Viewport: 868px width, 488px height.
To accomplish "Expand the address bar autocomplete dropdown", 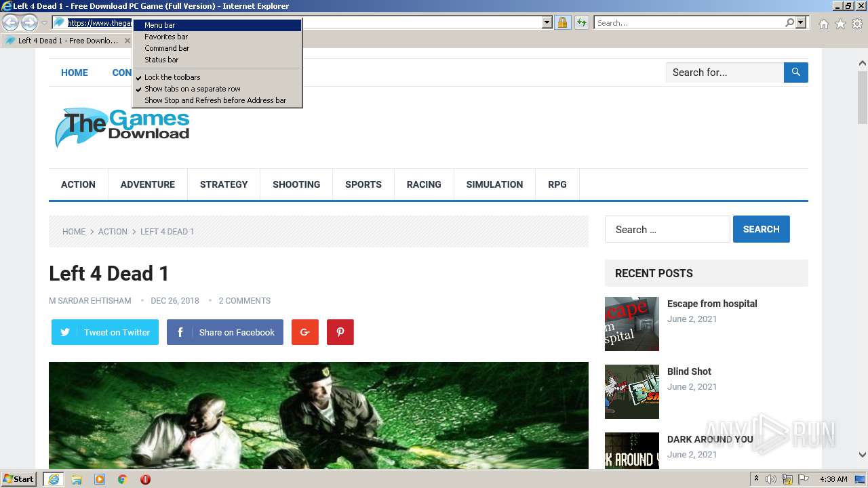I will tap(547, 22).
